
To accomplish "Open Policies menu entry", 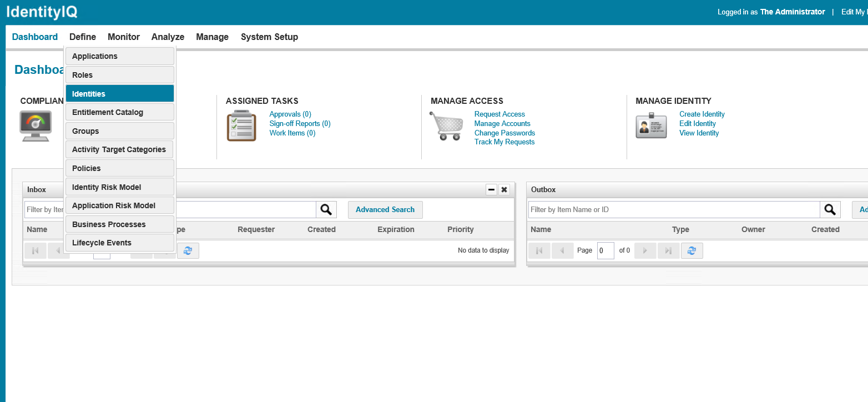I will pyautogui.click(x=120, y=168).
